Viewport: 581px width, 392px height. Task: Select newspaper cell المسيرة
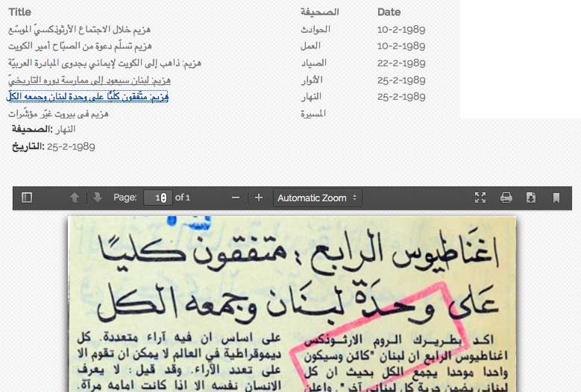(313, 113)
